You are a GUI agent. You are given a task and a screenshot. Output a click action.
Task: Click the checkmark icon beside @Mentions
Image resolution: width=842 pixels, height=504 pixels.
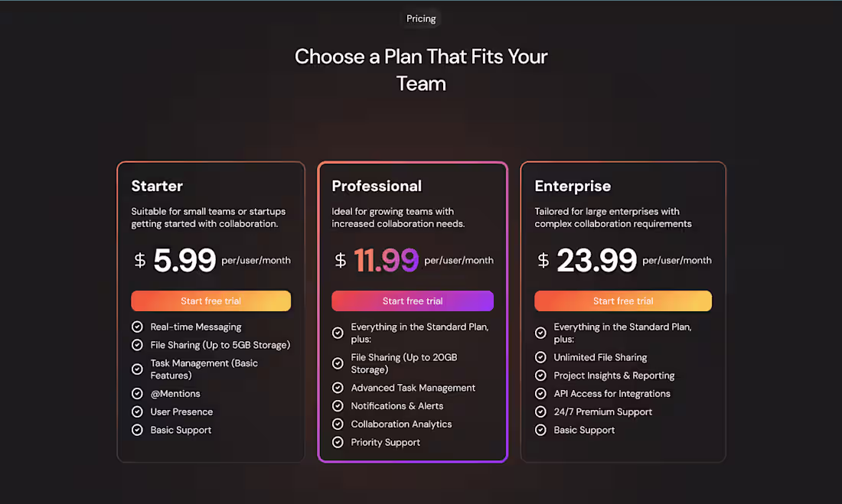[x=137, y=393]
